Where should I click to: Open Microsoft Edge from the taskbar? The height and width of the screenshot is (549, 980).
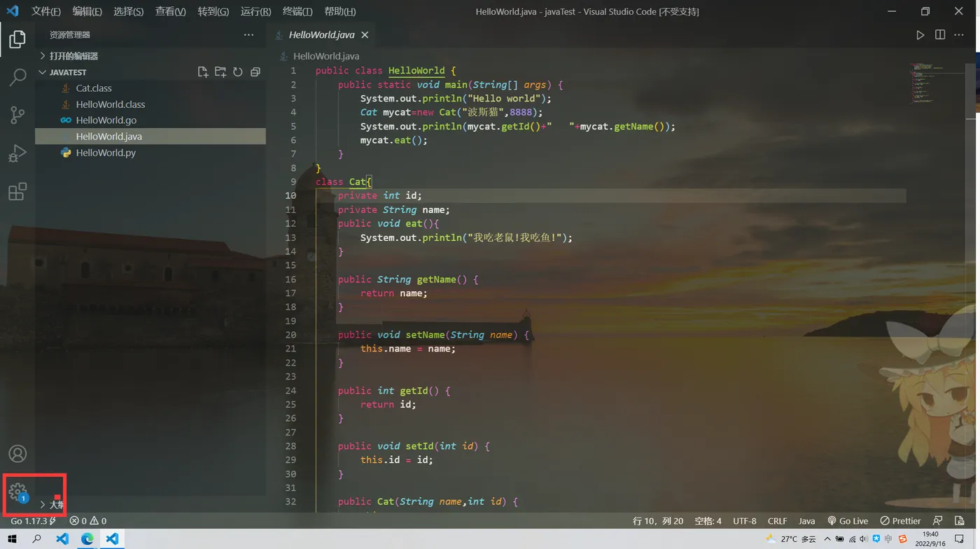tap(87, 539)
